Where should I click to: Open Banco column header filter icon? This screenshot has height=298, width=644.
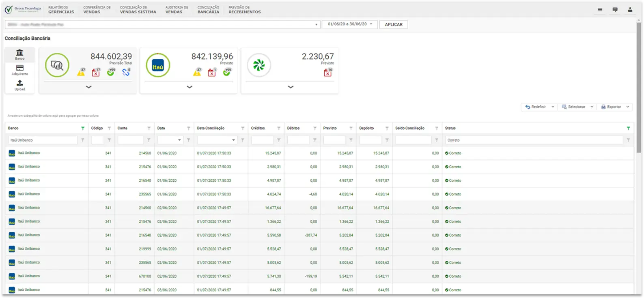[83, 128]
